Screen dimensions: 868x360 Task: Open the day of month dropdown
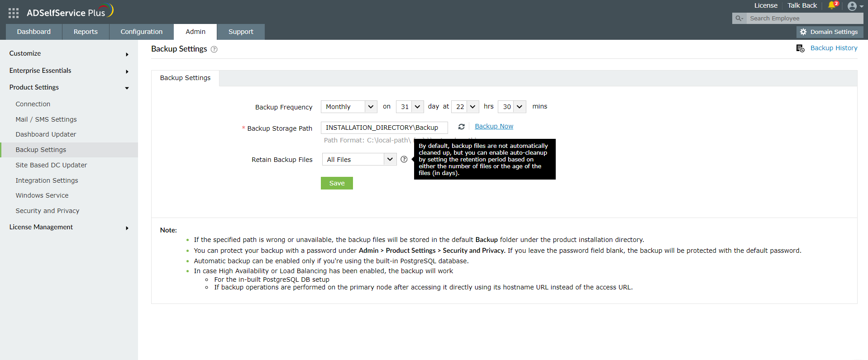[410, 107]
